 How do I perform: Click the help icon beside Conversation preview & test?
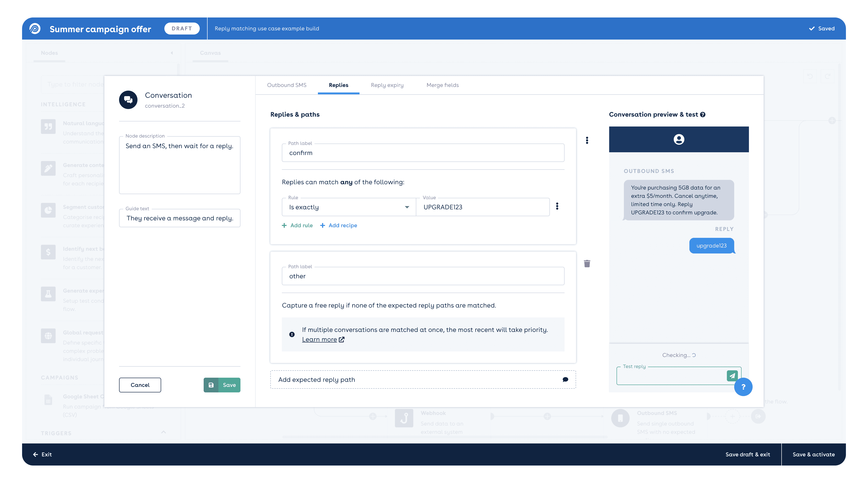[x=702, y=115]
